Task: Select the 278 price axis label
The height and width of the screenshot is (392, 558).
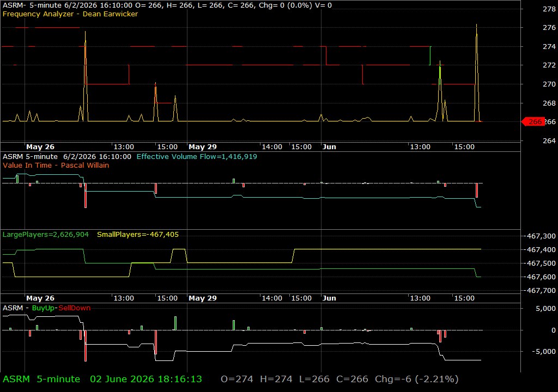Action: [x=549, y=9]
